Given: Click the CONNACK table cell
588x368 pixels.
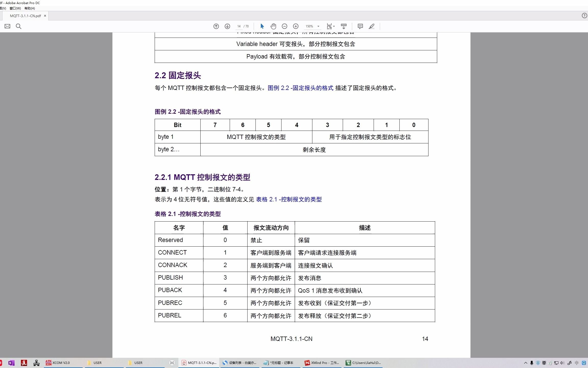Looking at the screenshot, I should click(179, 265).
